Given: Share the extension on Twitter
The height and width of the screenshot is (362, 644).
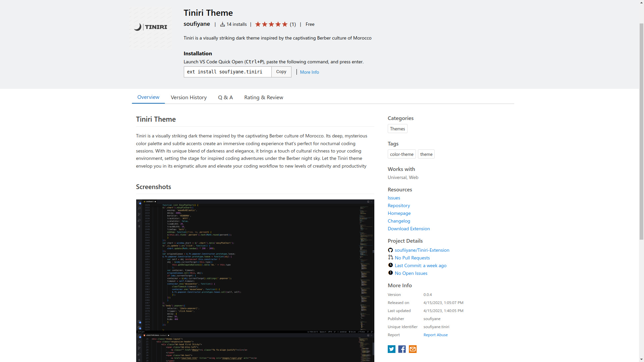Looking at the screenshot, I should pos(391,349).
